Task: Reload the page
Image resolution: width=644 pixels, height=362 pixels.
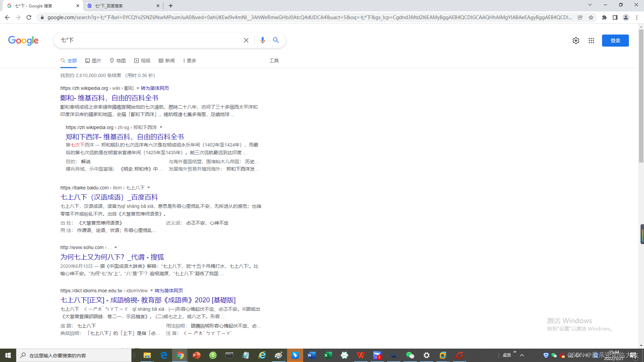Action: (x=29, y=17)
